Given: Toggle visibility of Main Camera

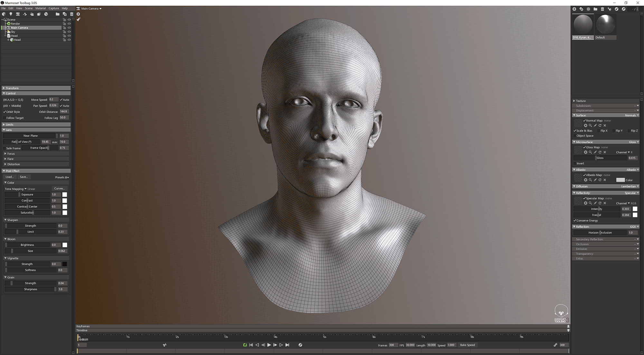Looking at the screenshot, I should (69, 28).
